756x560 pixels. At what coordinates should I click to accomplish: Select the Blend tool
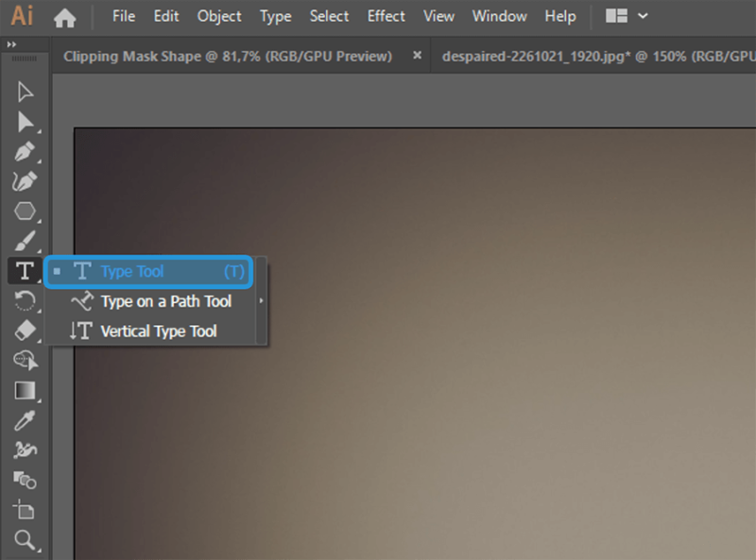25,480
